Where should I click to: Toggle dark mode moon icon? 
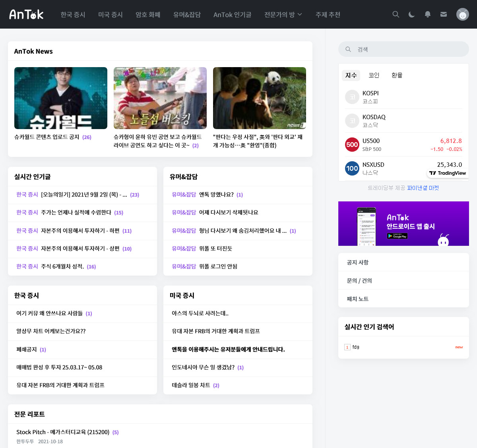click(412, 14)
